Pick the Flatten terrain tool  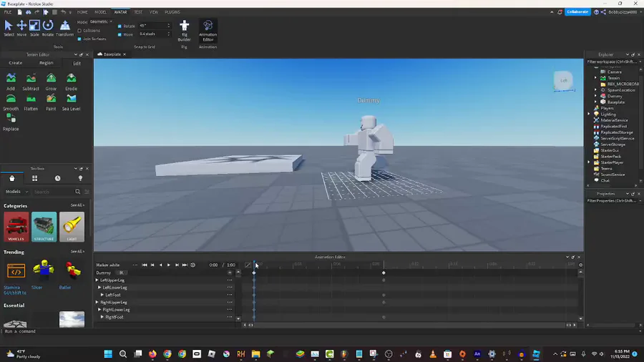tap(31, 102)
